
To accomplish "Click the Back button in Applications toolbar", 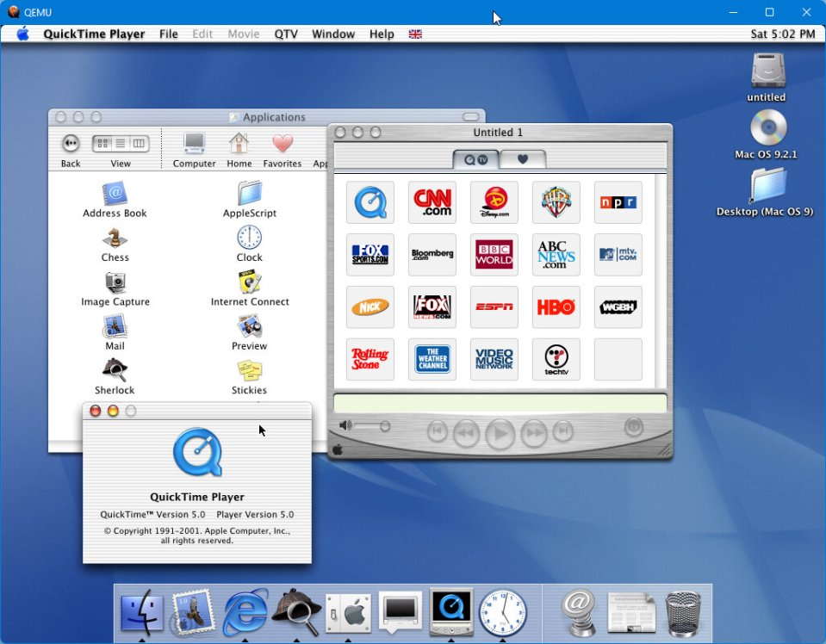I will [71, 143].
